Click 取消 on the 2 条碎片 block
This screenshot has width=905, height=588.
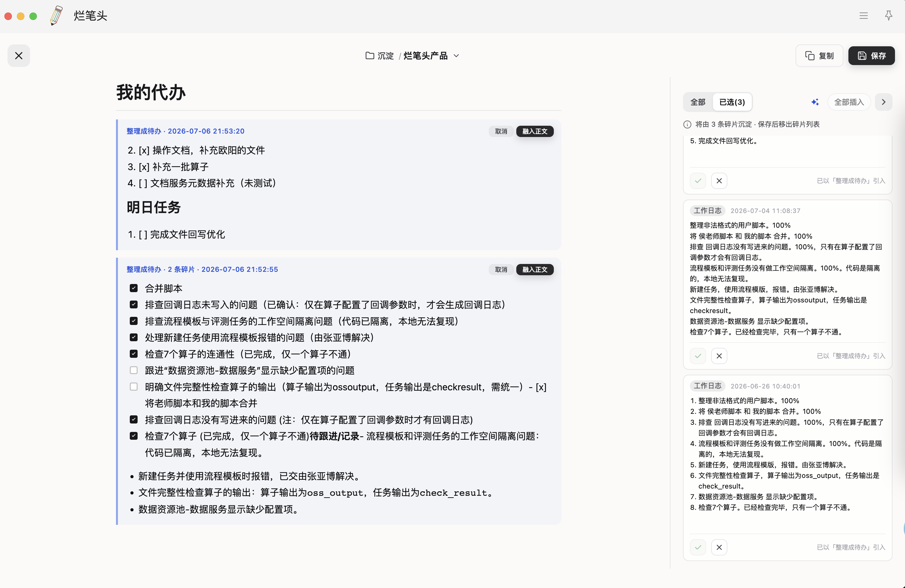coord(501,269)
